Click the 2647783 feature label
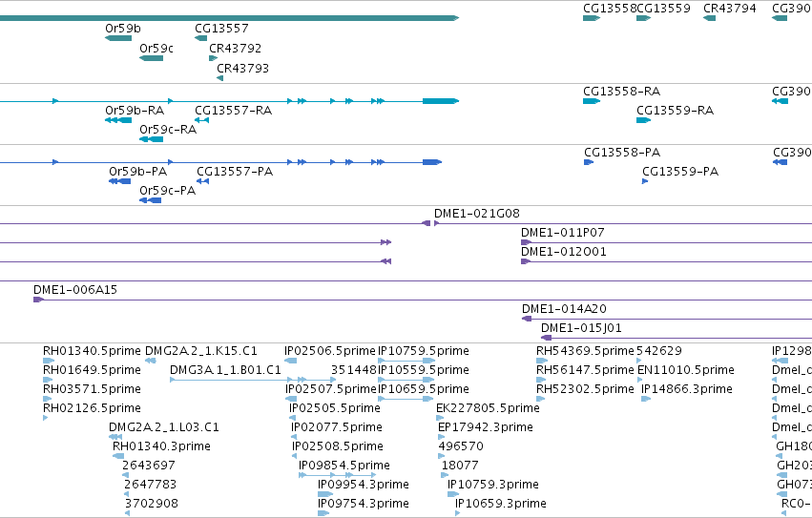 tap(150, 485)
